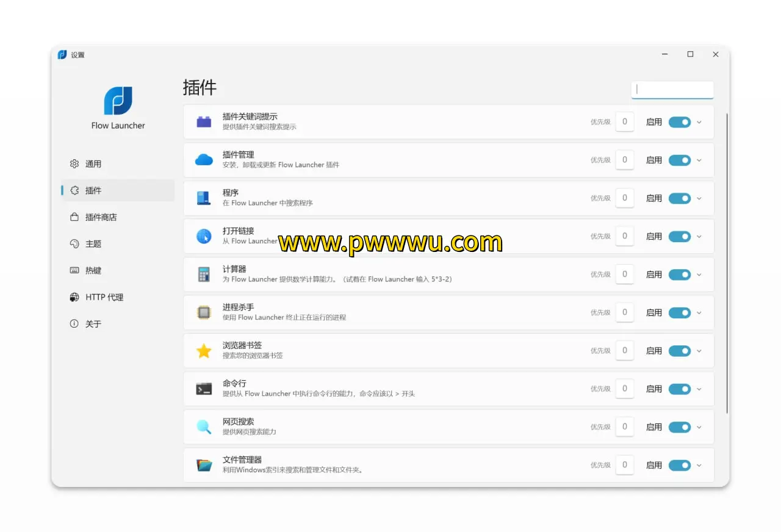Viewport: 781px width, 532px height.
Task: Toggle off the 浏览器书签 plugin
Action: [679, 351]
